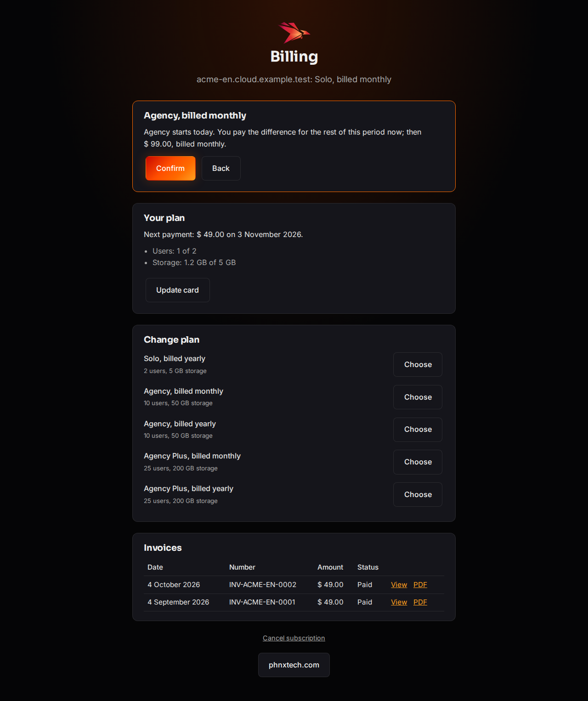Image resolution: width=588 pixels, height=701 pixels.
Task: Choose the Agency, billed monthly plan
Action: tap(418, 397)
